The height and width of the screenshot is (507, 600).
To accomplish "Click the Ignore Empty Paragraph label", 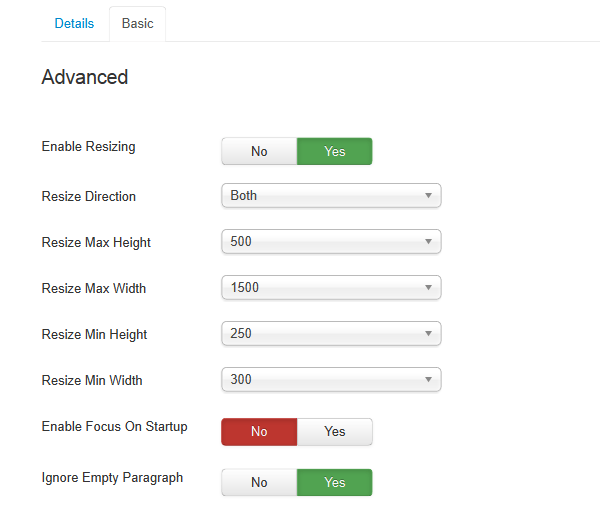I will coord(112,478).
